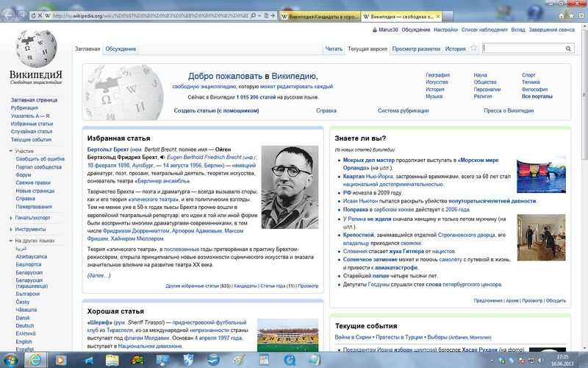Viewport: 588px width, 368px height.
Task: Open the Обсуждение page tab
Action: [121, 49]
